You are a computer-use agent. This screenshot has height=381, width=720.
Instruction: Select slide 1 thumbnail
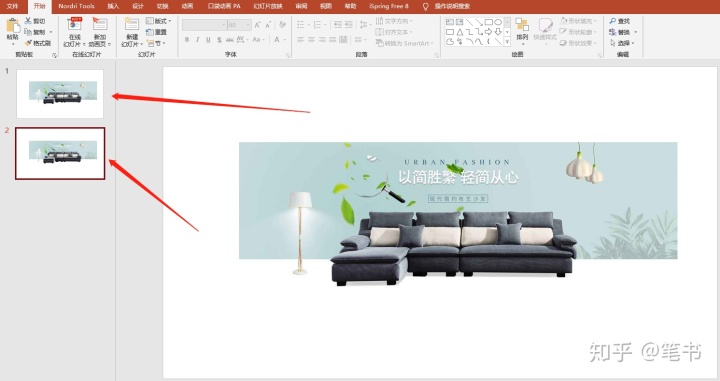click(x=60, y=94)
